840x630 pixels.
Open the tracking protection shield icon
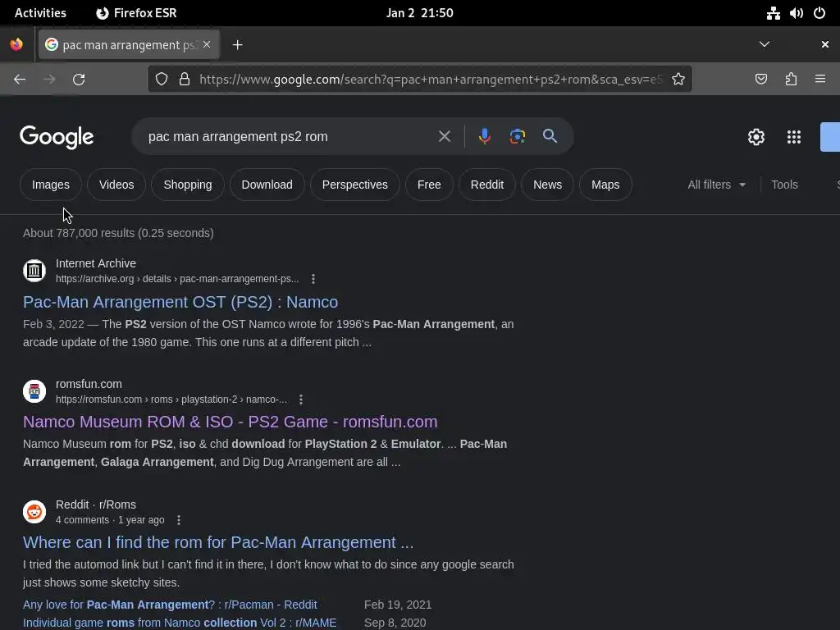pos(162,80)
